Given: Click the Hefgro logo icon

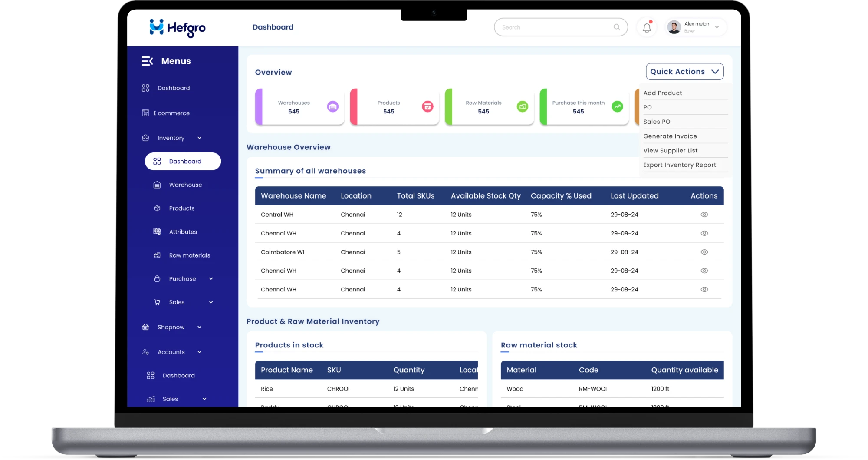Looking at the screenshot, I should (156, 27).
